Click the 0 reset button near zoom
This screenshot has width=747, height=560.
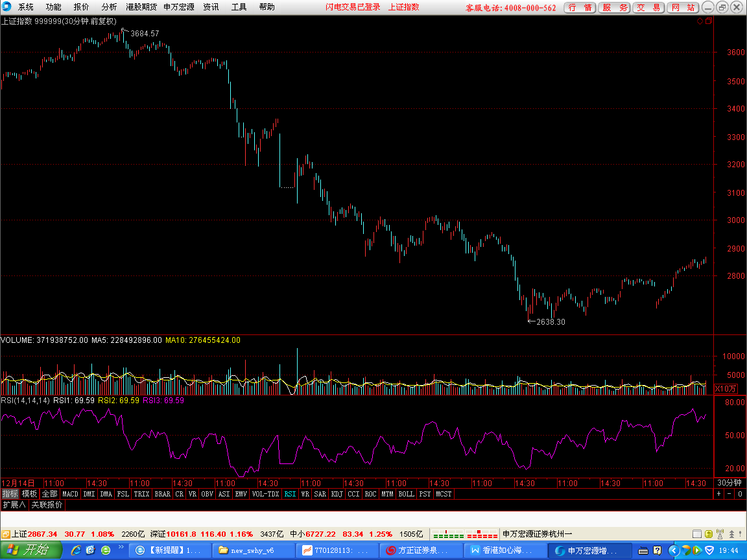(740, 494)
